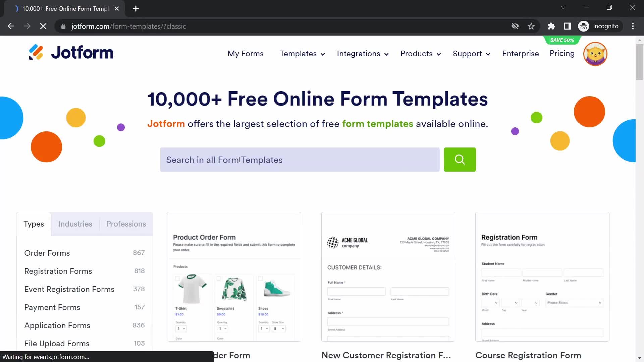Click the Registration Forms category link
This screenshot has width=644, height=362.
[x=58, y=271]
